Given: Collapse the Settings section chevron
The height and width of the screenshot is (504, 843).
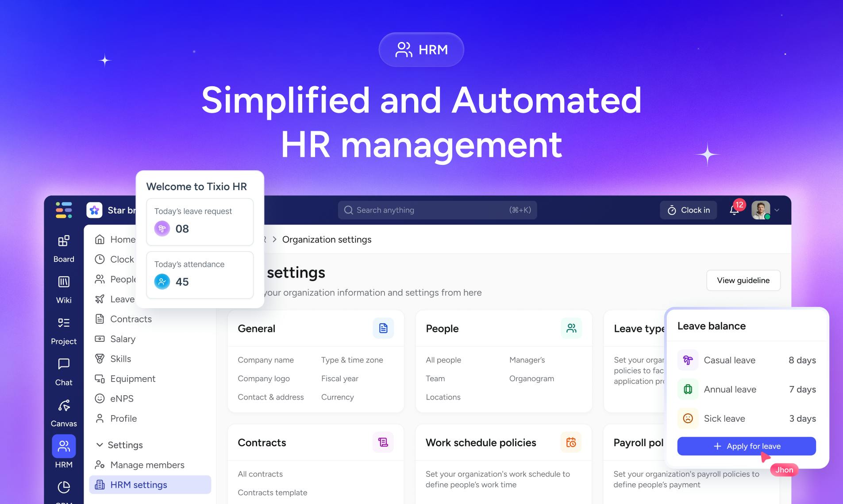Looking at the screenshot, I should [x=100, y=445].
